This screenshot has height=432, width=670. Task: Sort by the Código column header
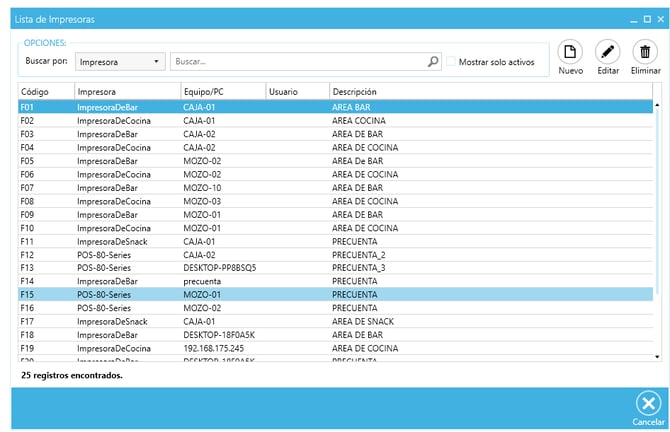[x=46, y=91]
